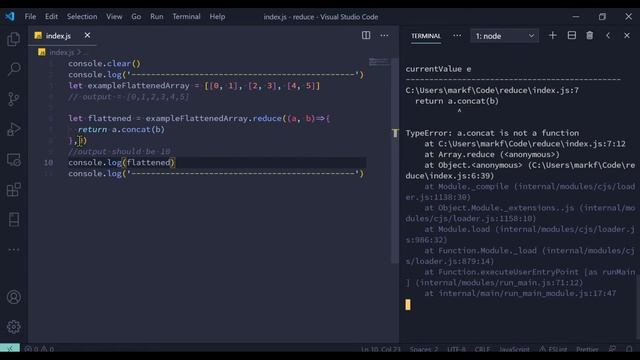Click the terminal cursor prompt block
The width and height of the screenshot is (640, 360).
pos(408,304)
